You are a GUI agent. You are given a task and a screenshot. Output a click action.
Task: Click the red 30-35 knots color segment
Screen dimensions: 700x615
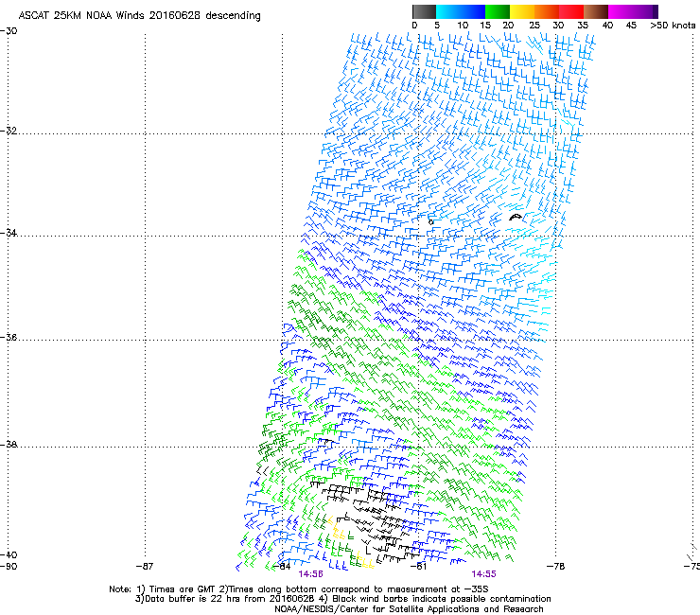coord(571,11)
